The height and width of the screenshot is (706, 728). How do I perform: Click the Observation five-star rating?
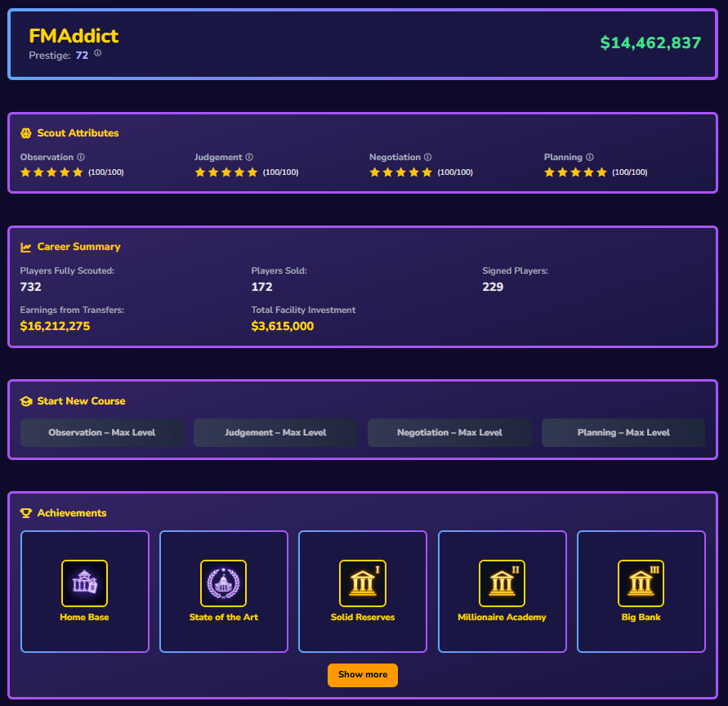pos(51,172)
